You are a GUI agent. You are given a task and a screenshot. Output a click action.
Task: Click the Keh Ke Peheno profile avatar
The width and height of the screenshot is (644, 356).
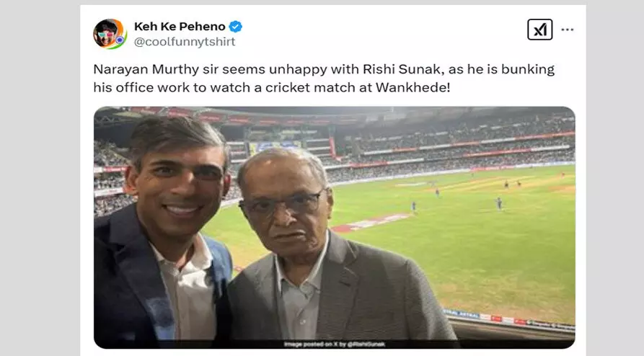pos(110,34)
